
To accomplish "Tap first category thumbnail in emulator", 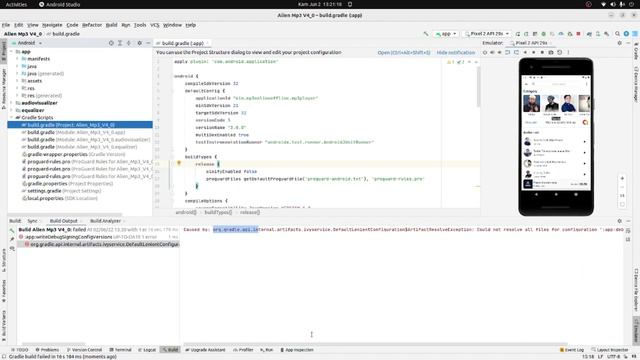I will [x=531, y=103].
